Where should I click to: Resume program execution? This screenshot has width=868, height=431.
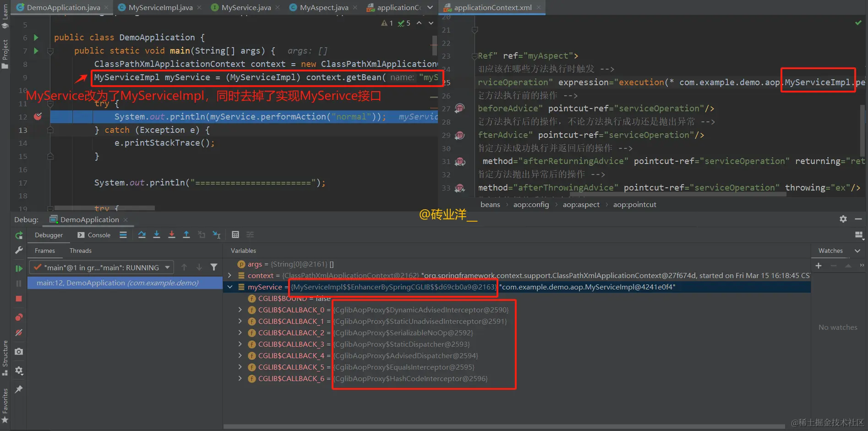[19, 268]
